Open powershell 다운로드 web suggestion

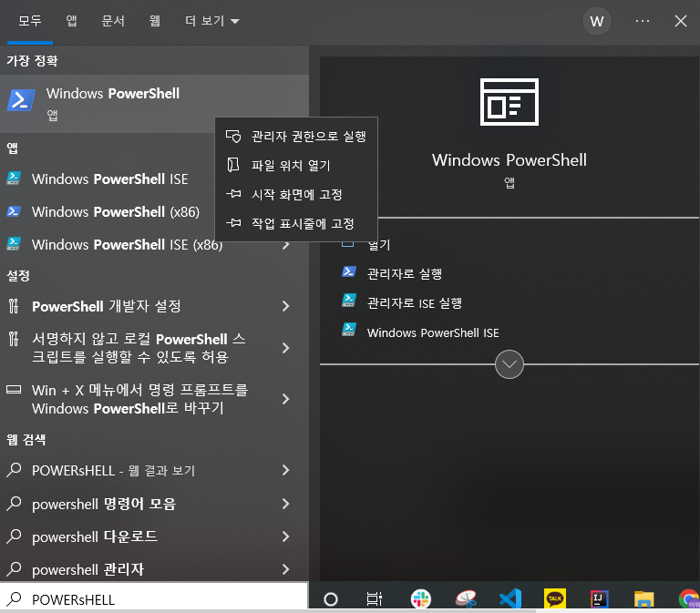pos(154,536)
